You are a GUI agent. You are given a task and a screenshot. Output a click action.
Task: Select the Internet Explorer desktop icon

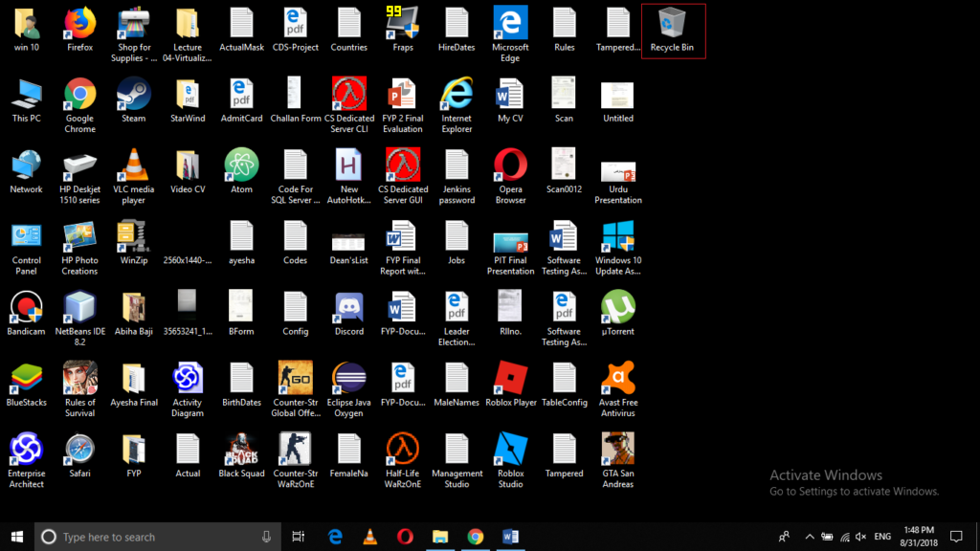point(457,105)
